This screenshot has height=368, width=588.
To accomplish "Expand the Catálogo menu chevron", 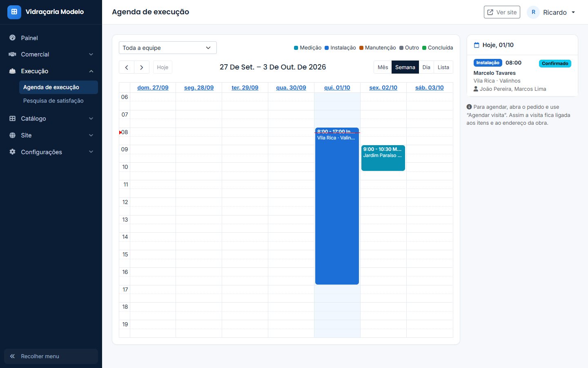I will coord(91,119).
